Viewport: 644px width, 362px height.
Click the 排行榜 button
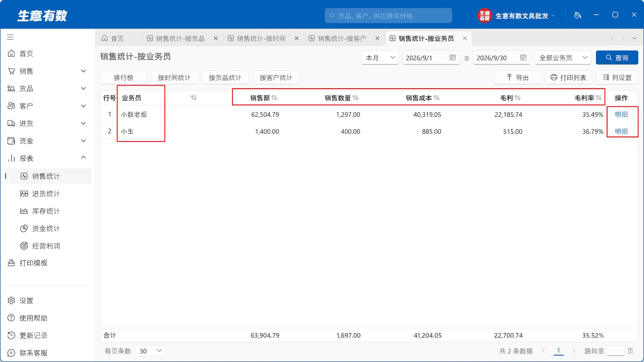click(x=123, y=77)
